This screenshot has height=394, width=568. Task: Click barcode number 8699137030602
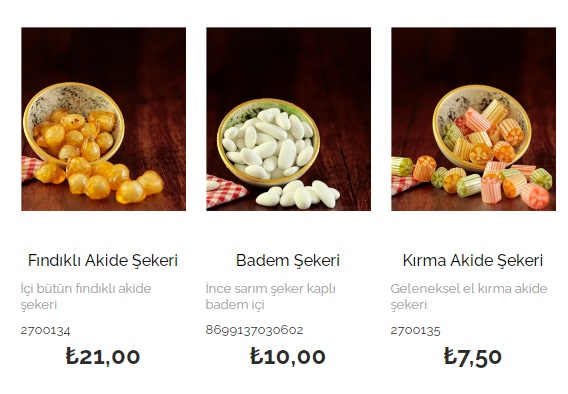pyautogui.click(x=254, y=330)
